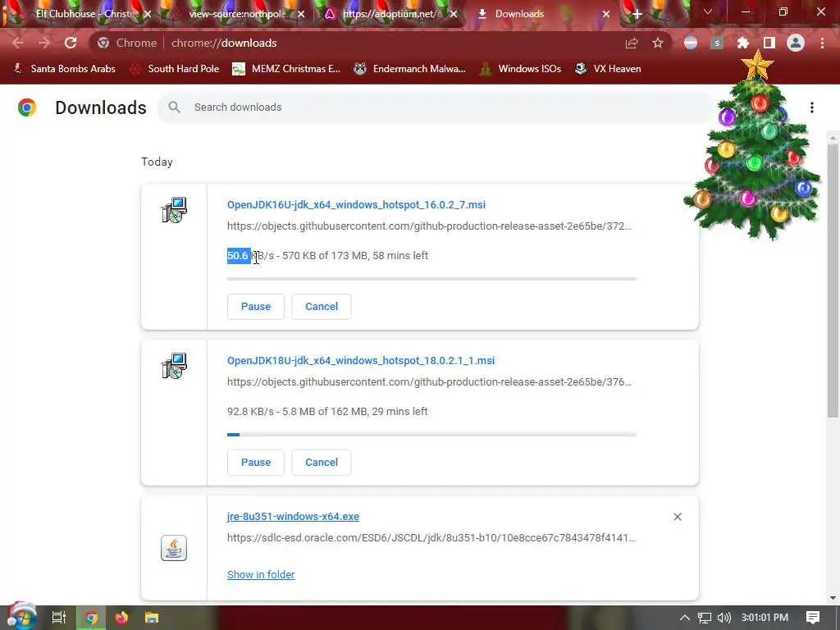Image resolution: width=840 pixels, height=630 pixels.
Task: Reload the page using the refresh icon
Action: [x=71, y=43]
